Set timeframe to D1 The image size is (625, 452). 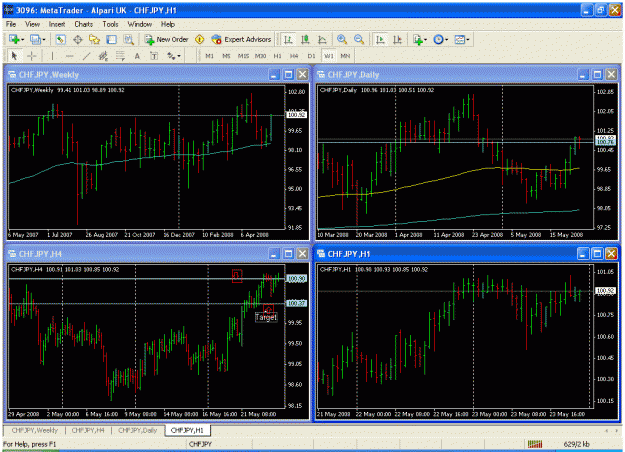pyautogui.click(x=311, y=56)
